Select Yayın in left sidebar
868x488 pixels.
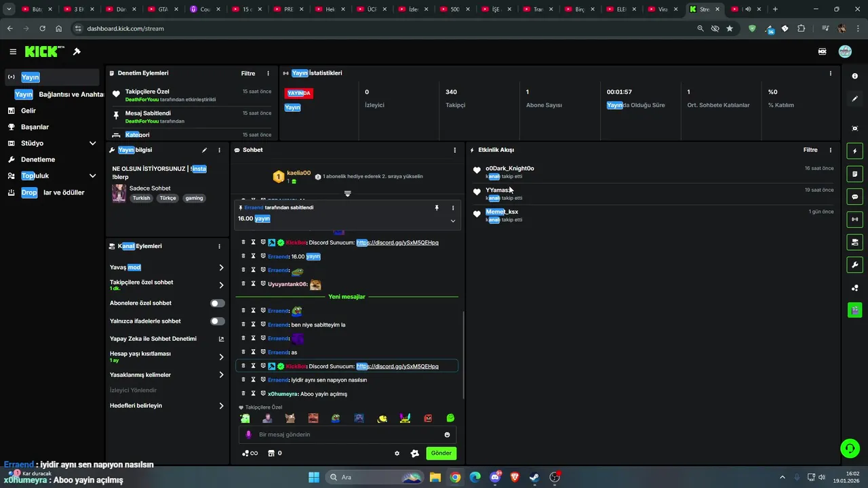point(52,77)
